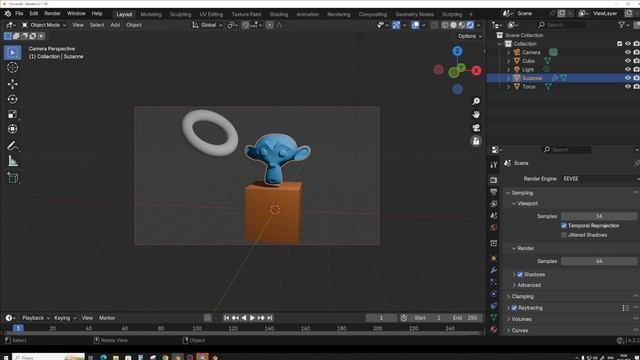Open the Output properties tab
The height and width of the screenshot is (360, 640).
click(493, 192)
